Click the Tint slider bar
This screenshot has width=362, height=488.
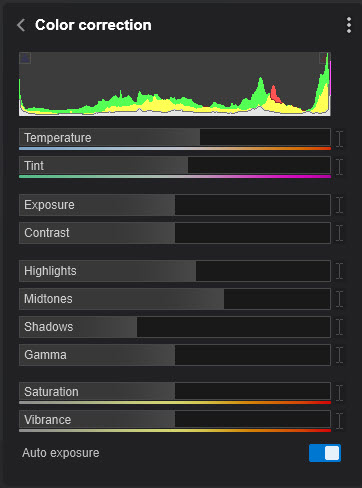point(175,166)
